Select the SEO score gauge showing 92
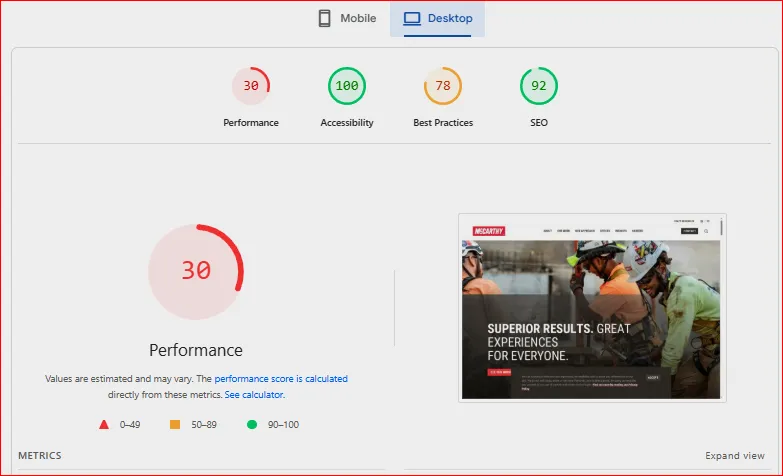Viewport: 783px width, 476px height. 539,86
